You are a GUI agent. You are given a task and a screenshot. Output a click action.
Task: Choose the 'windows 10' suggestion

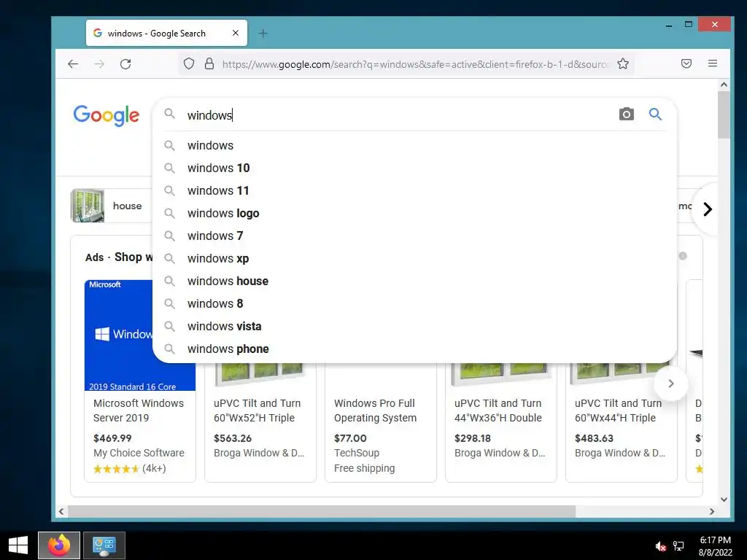[414, 168]
